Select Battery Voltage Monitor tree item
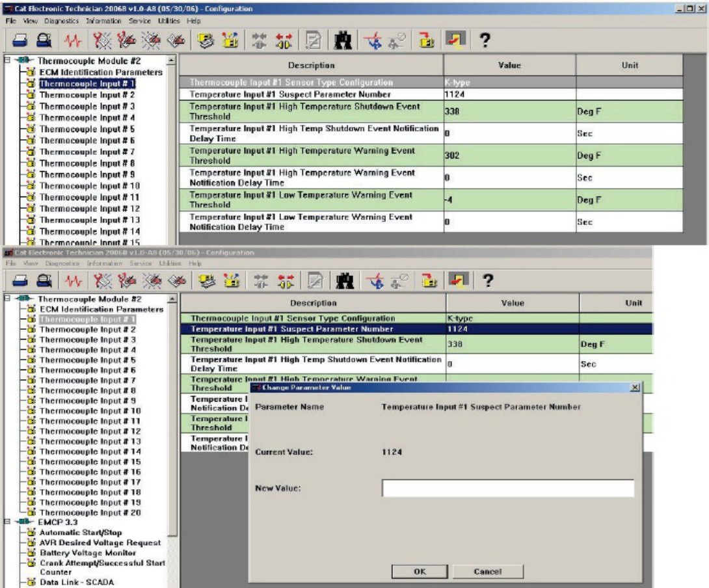The height and width of the screenshot is (588, 709). pyautogui.click(x=88, y=553)
